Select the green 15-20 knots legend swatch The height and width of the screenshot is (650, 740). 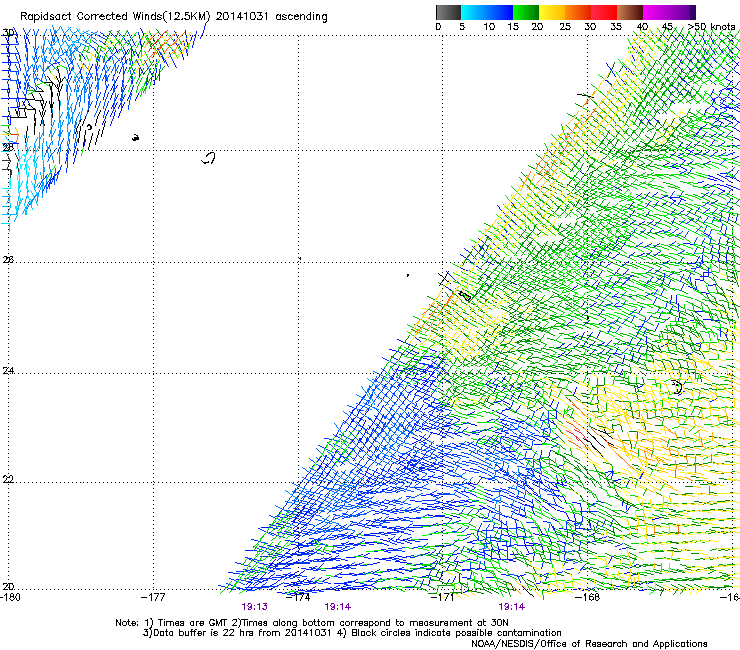click(x=526, y=12)
